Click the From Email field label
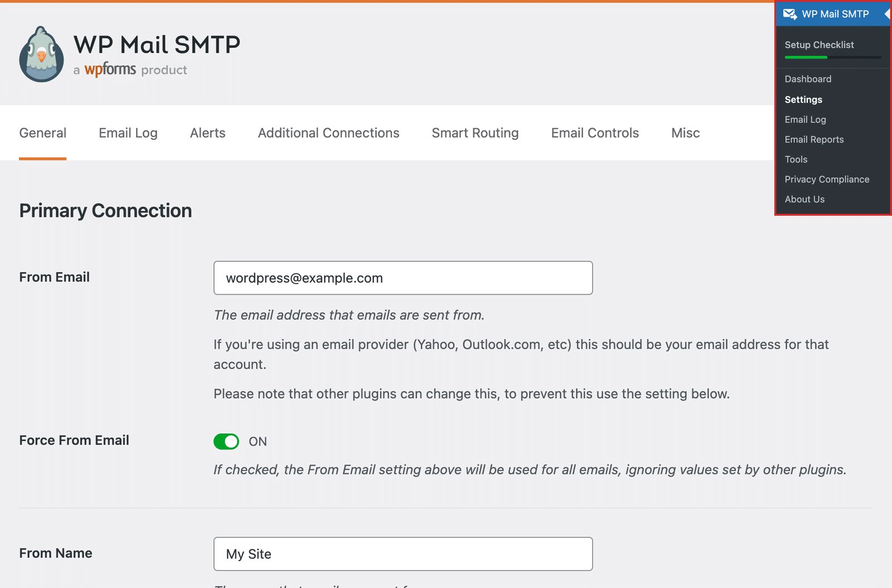 [x=55, y=277]
